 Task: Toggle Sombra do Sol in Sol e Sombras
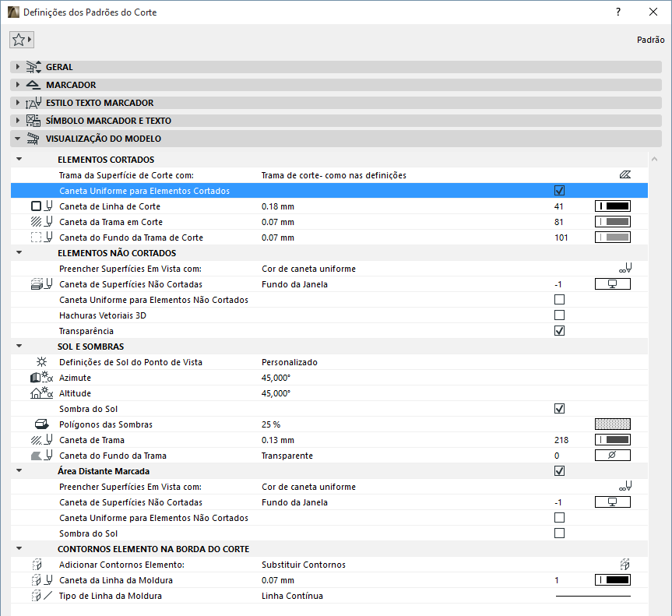pos(559,409)
